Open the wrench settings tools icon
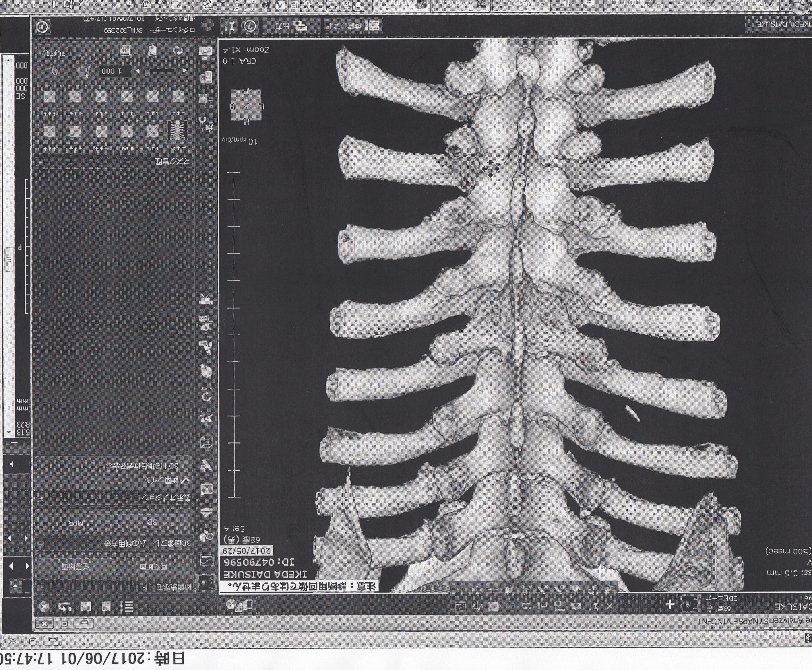The width and height of the screenshot is (812, 670). pos(229,26)
